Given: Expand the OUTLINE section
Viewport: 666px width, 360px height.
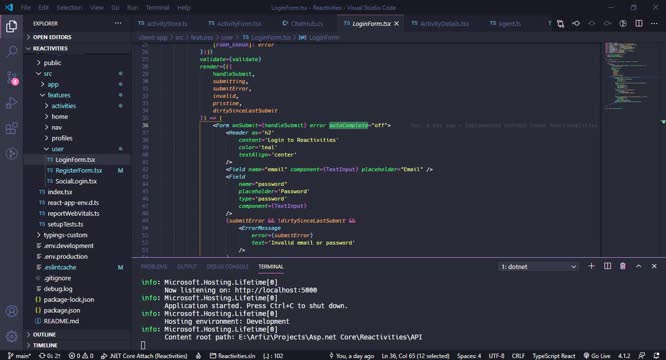Looking at the screenshot, I should click(44, 335).
